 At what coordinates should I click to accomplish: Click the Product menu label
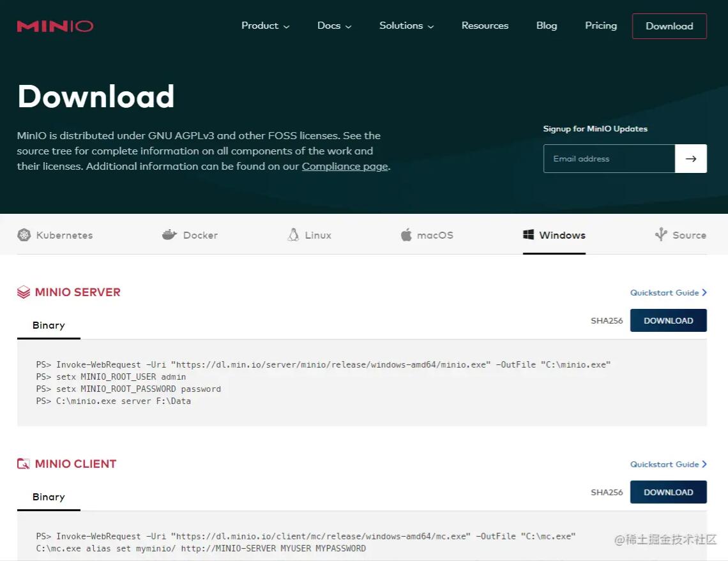click(x=259, y=26)
